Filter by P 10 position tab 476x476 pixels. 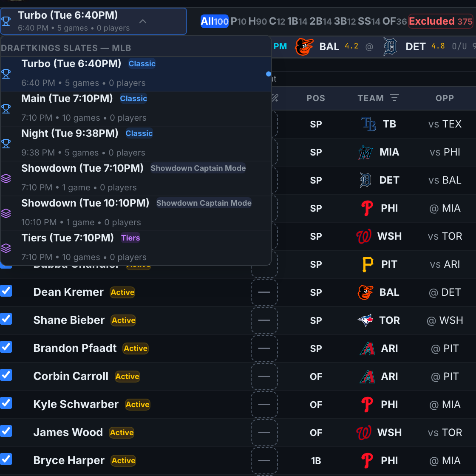[x=238, y=21]
